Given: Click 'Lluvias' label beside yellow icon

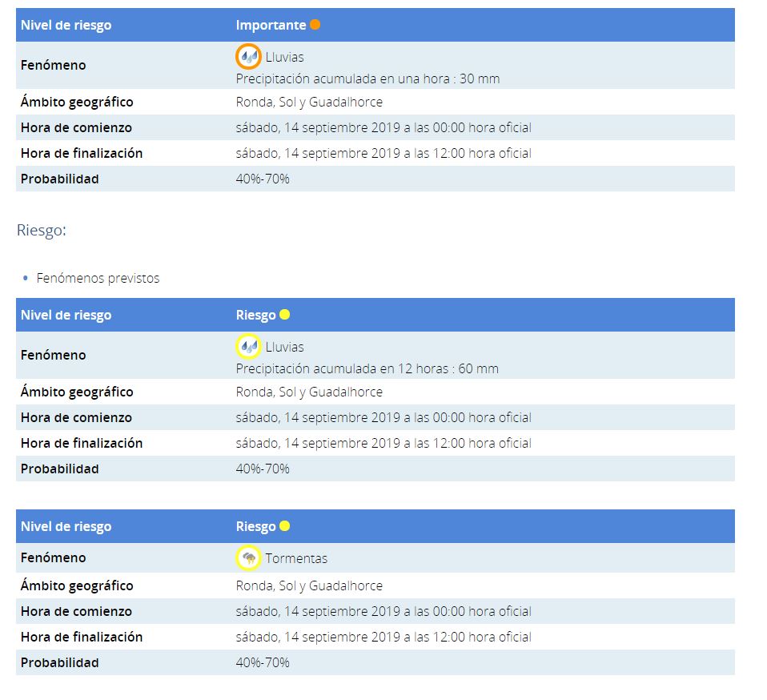Looking at the screenshot, I should 285,348.
